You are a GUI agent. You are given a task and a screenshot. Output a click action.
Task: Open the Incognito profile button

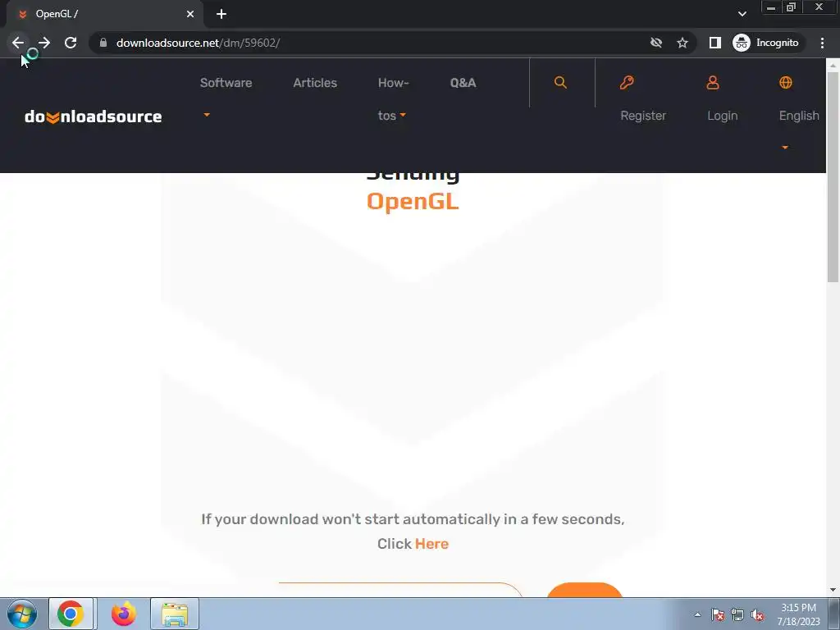tap(766, 43)
